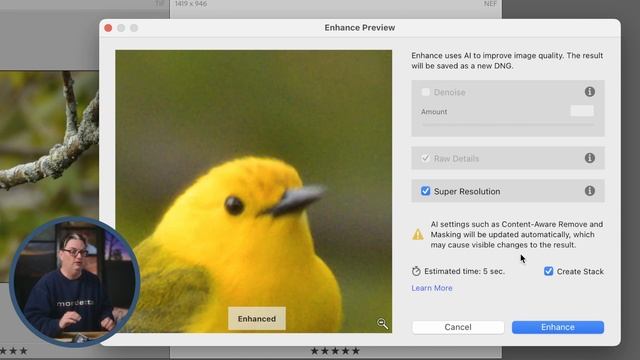This screenshot has height=360, width=640.
Task: Click the 'Create Stack' label text
Action: pos(580,271)
